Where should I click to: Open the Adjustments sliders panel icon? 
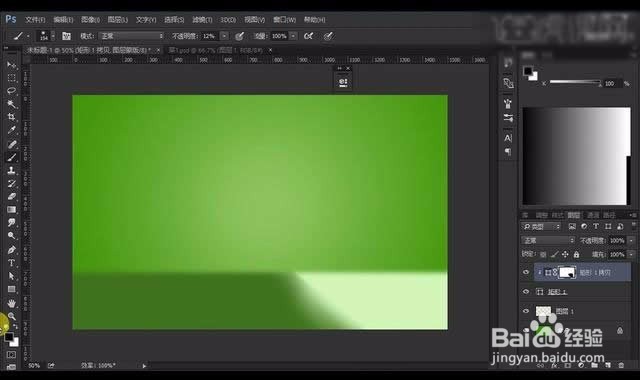[508, 118]
